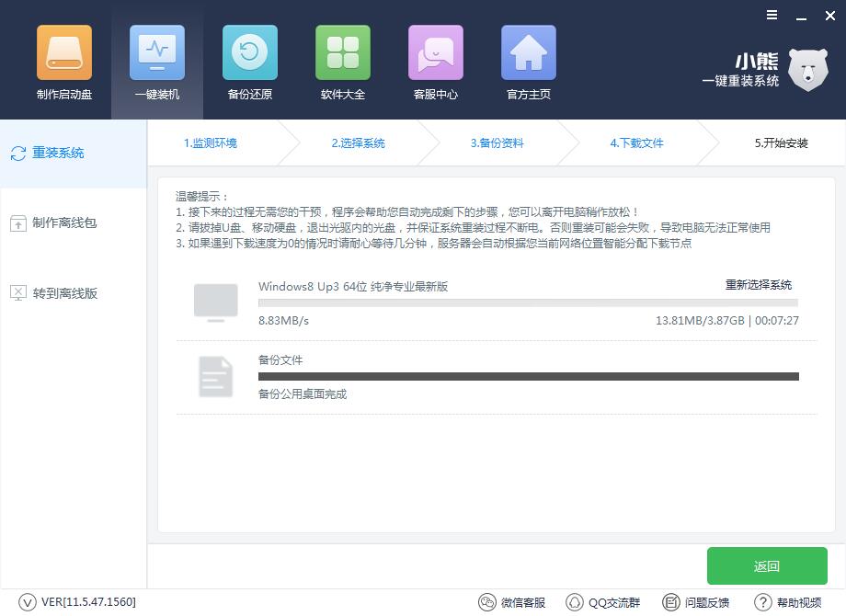846x616 pixels.
Task: Switch to step 4.下载文件
Action: point(636,143)
